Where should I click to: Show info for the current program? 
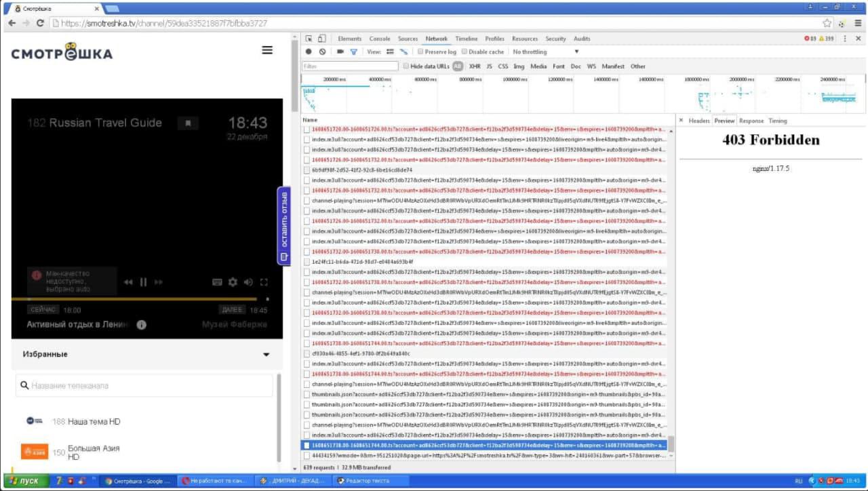[x=141, y=325]
